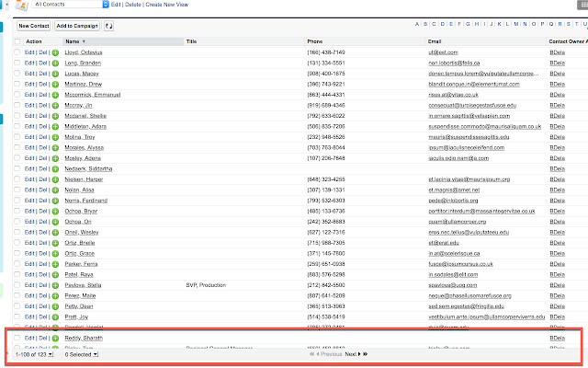Click green plus icon in Molina, Troy row
Screen dimensions: 588x368
tap(55, 137)
